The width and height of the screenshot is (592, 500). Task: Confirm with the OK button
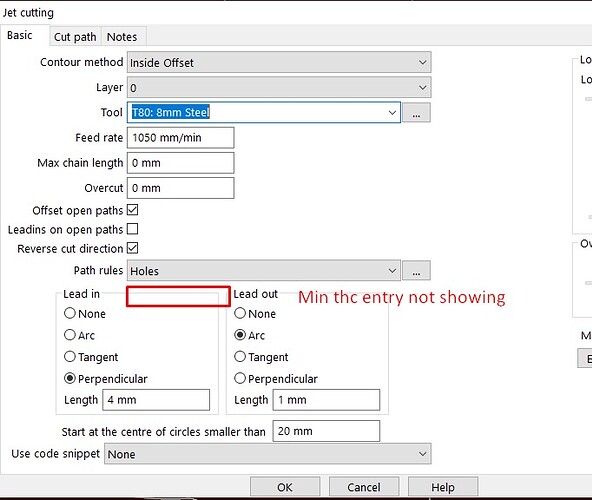click(285, 487)
